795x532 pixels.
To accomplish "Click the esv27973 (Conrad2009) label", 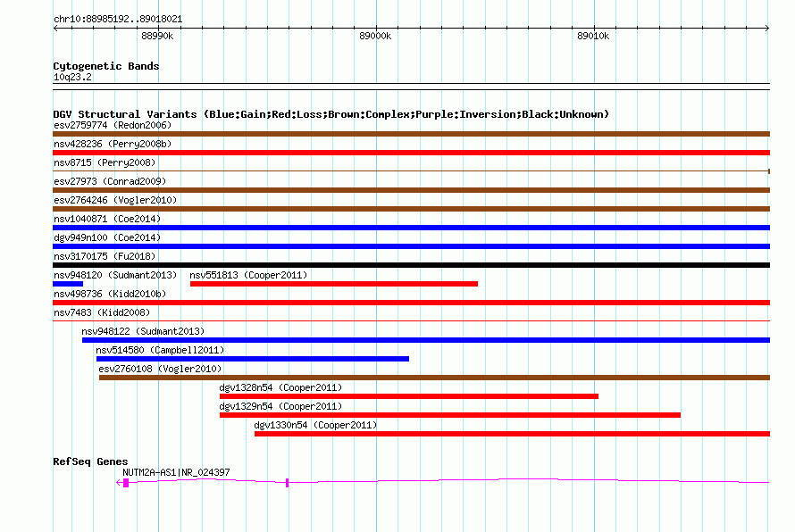I will (110, 181).
